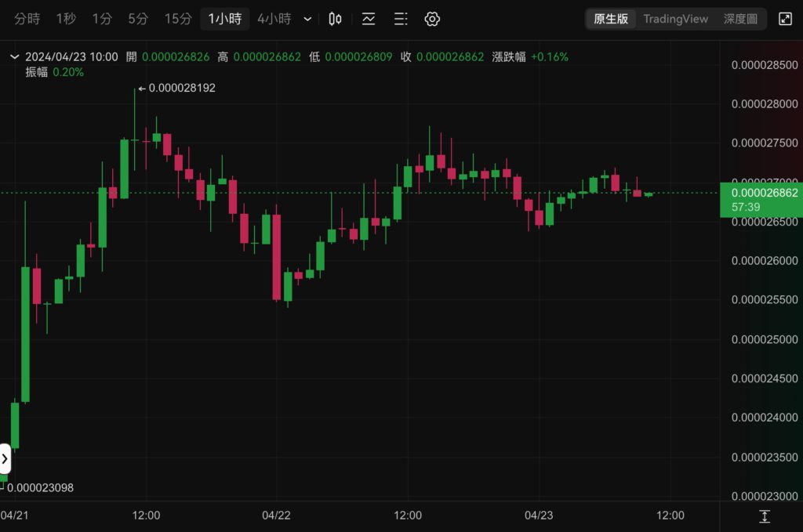Image resolution: width=803 pixels, height=532 pixels.
Task: Expand more time interval options
Action: tap(307, 19)
